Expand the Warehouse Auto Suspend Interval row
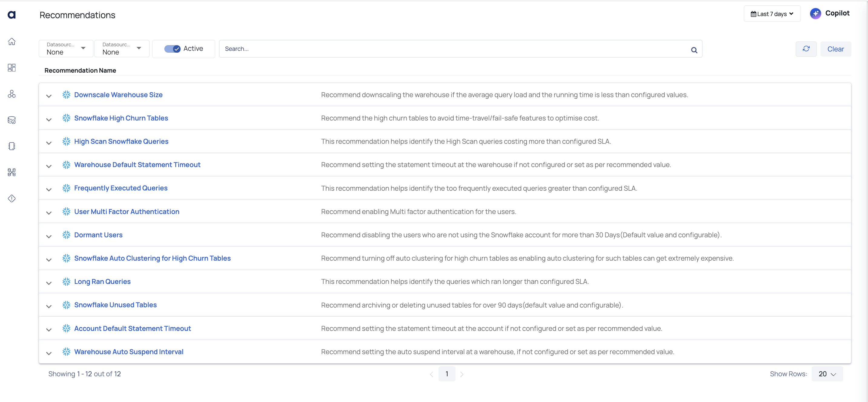 [49, 353]
